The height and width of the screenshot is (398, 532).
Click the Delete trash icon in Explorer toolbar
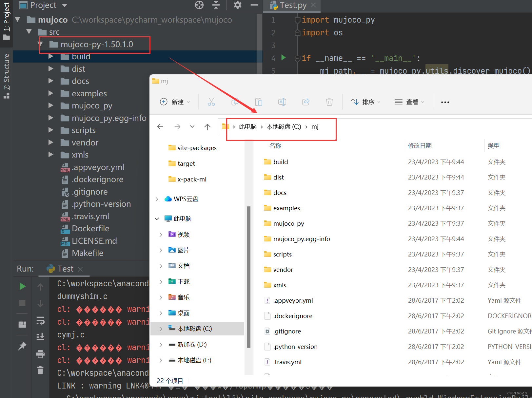(x=329, y=102)
